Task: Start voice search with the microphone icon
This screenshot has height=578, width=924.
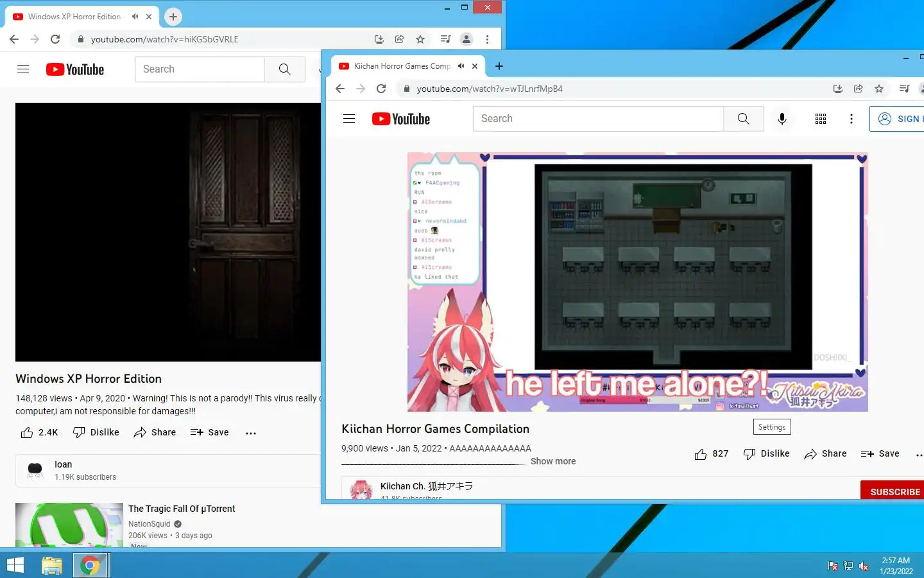Action: click(782, 119)
